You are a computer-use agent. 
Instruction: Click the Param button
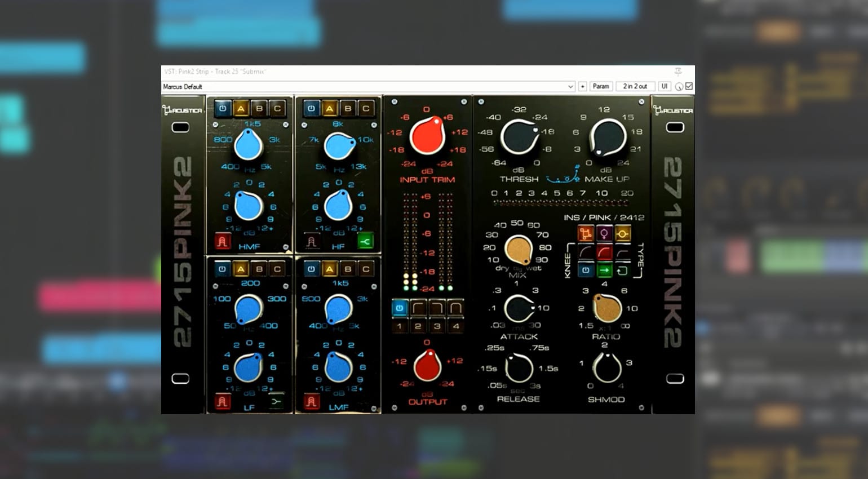[x=601, y=86]
